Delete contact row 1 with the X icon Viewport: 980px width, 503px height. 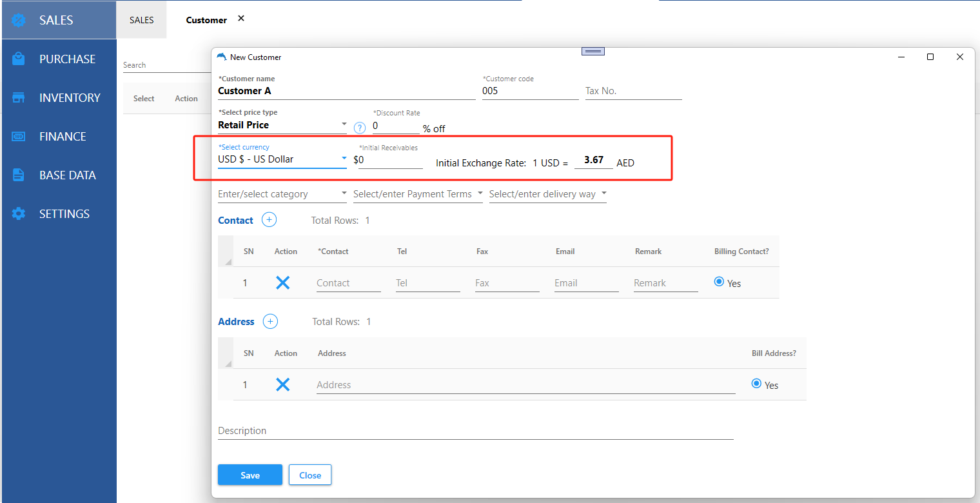click(282, 282)
